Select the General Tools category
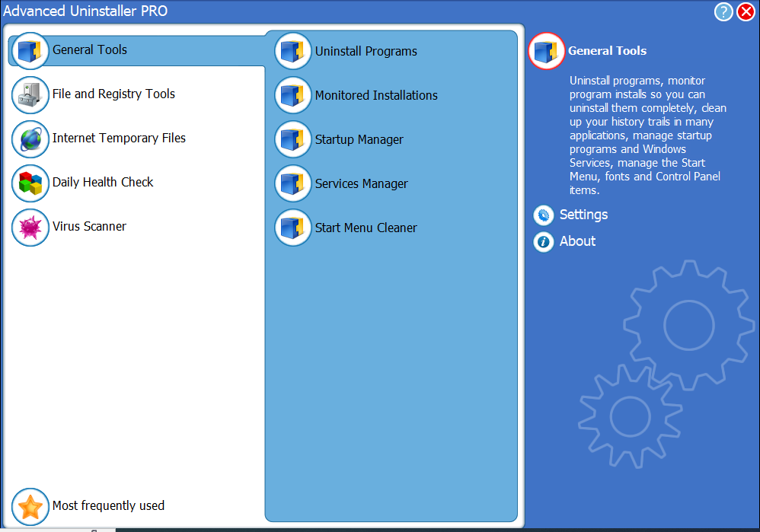This screenshot has width=760, height=532. click(x=90, y=50)
